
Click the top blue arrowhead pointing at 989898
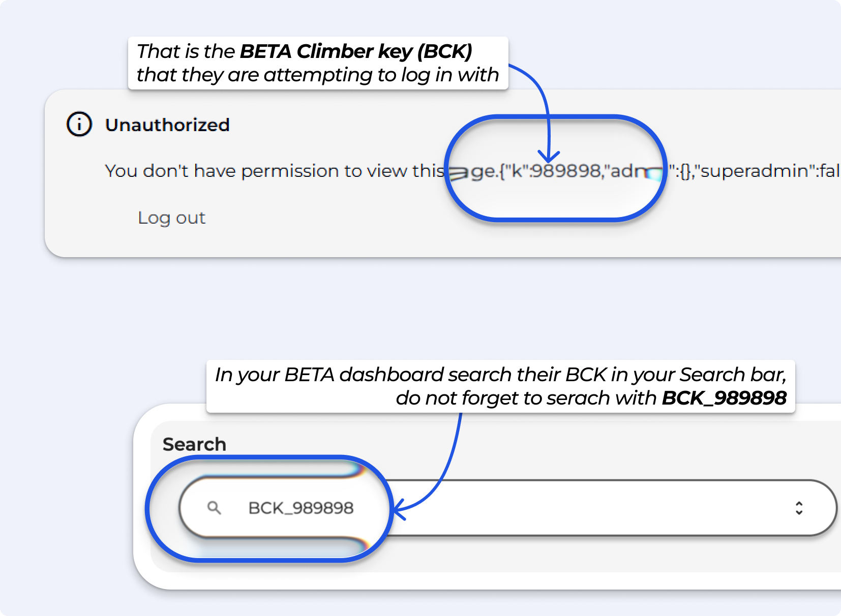[x=549, y=157]
